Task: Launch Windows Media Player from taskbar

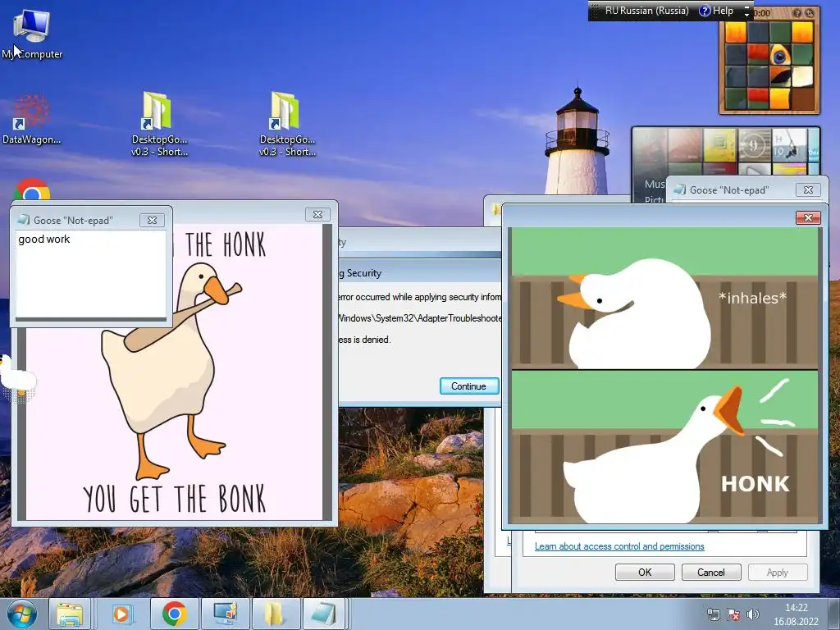Action: point(122,614)
